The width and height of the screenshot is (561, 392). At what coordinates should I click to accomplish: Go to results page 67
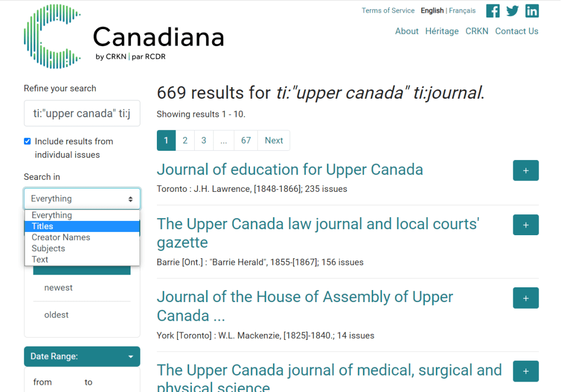pos(245,140)
